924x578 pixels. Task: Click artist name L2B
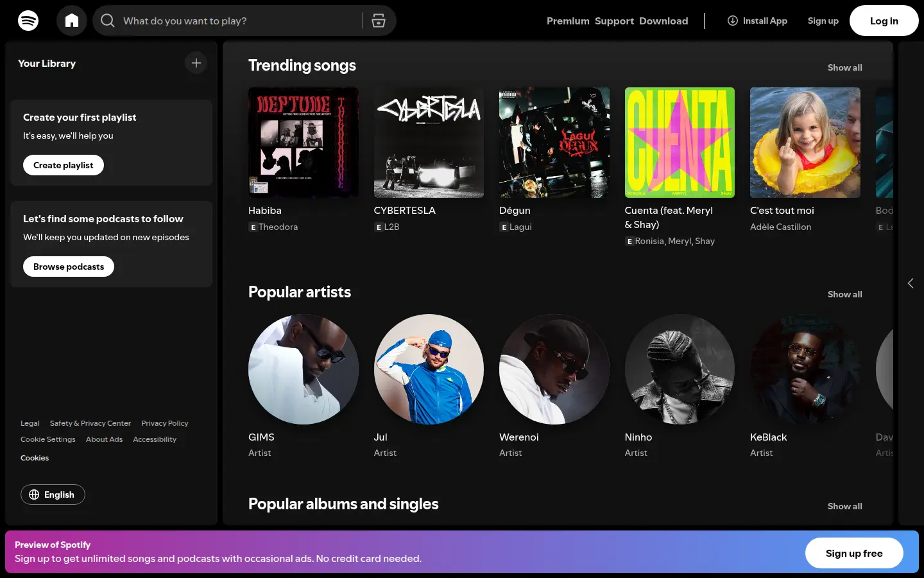[x=391, y=227]
